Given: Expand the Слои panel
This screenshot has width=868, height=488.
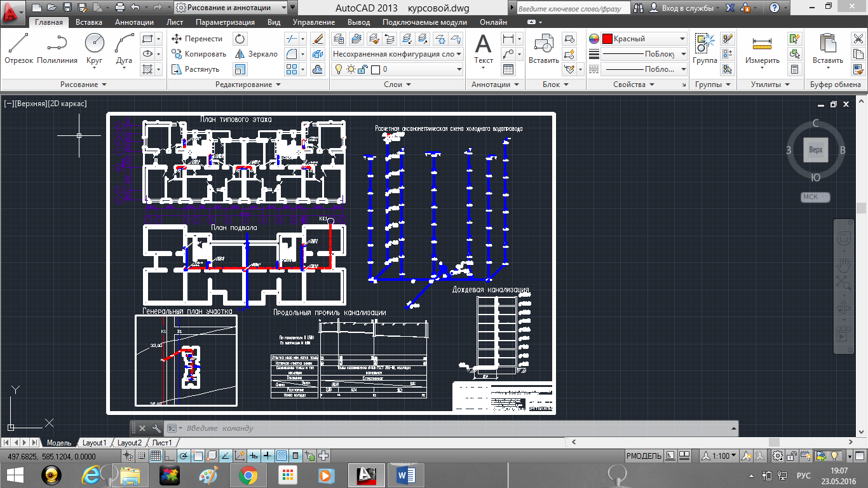Looking at the screenshot, I should point(398,85).
